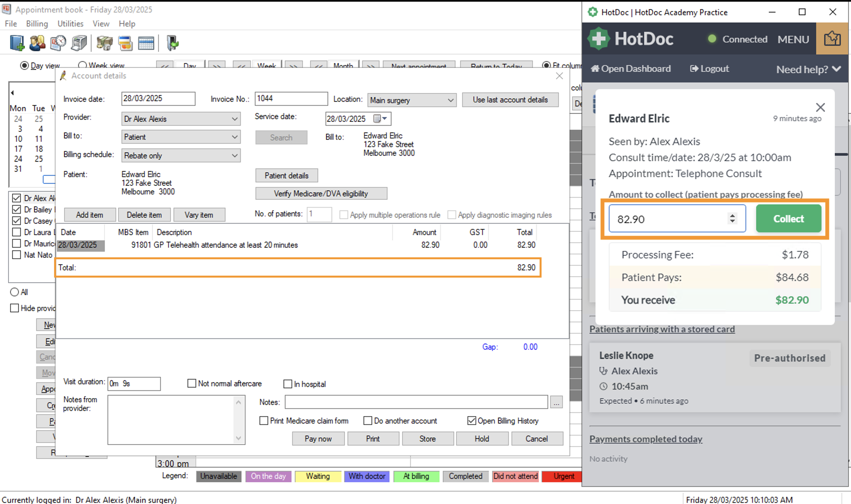Click the mini calendar previous month arrow

(x=13, y=92)
